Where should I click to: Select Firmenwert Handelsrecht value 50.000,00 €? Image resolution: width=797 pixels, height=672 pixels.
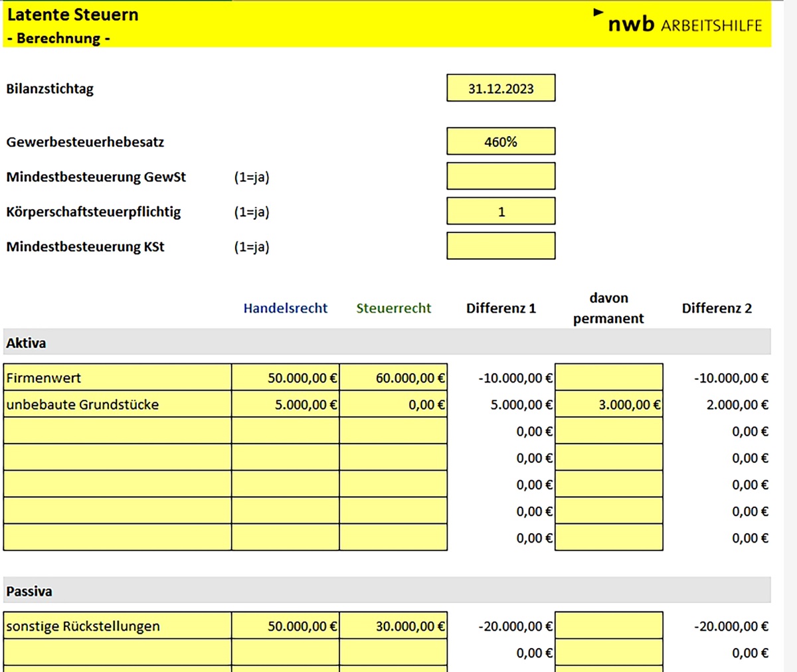(286, 378)
